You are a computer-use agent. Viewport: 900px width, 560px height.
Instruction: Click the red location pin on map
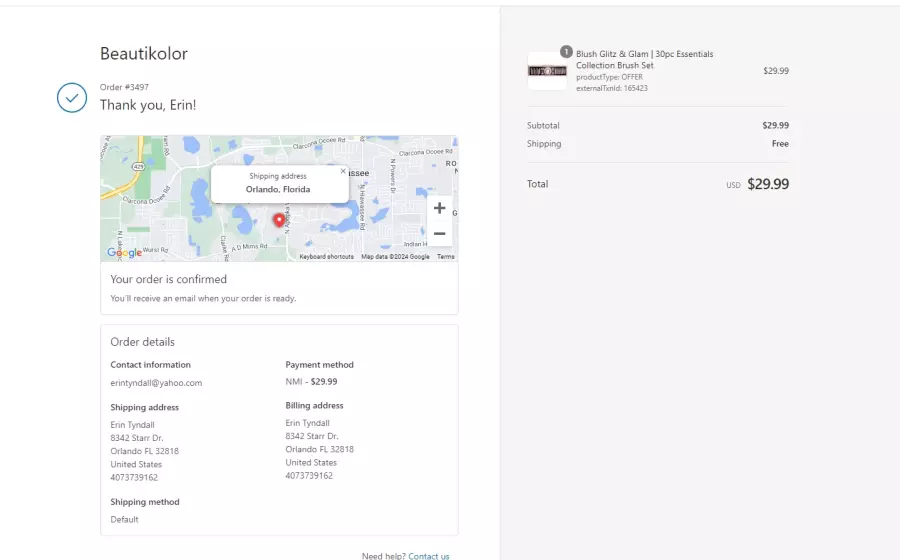pos(279,220)
